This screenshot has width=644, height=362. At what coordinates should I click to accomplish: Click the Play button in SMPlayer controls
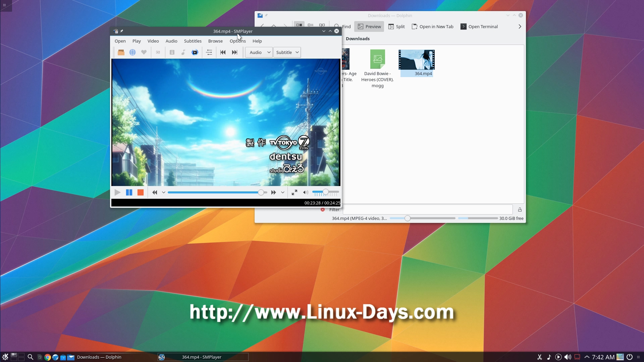point(117,192)
